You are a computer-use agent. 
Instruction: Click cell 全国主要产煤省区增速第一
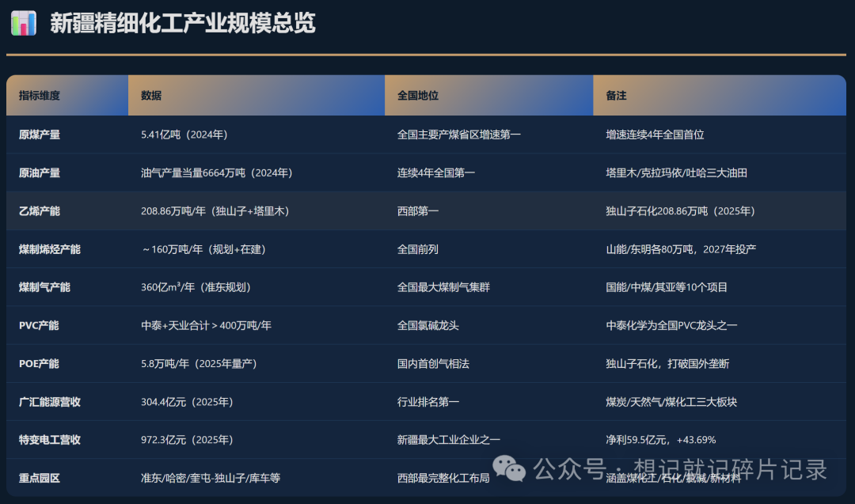tap(458, 135)
